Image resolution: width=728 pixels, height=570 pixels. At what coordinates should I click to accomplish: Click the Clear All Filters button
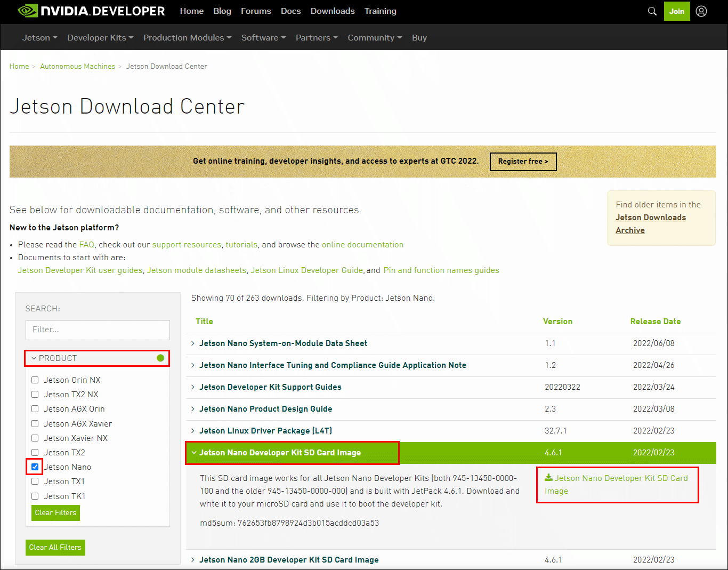[55, 548]
